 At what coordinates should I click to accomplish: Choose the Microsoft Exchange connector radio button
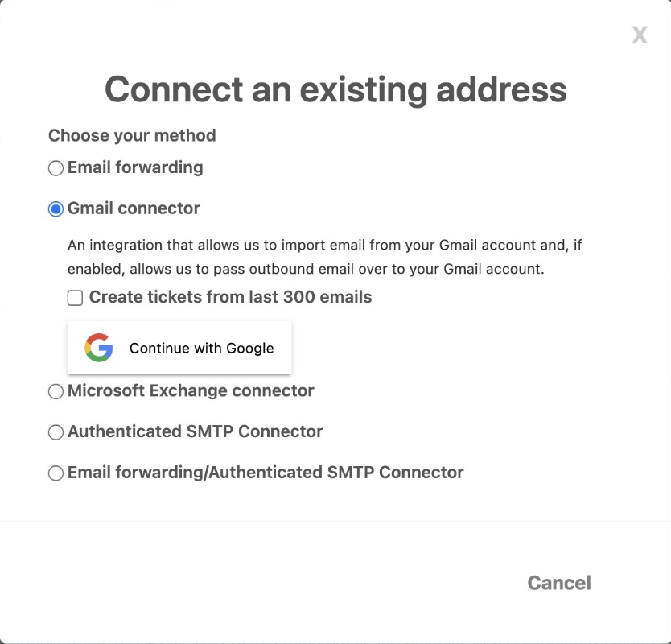56,391
